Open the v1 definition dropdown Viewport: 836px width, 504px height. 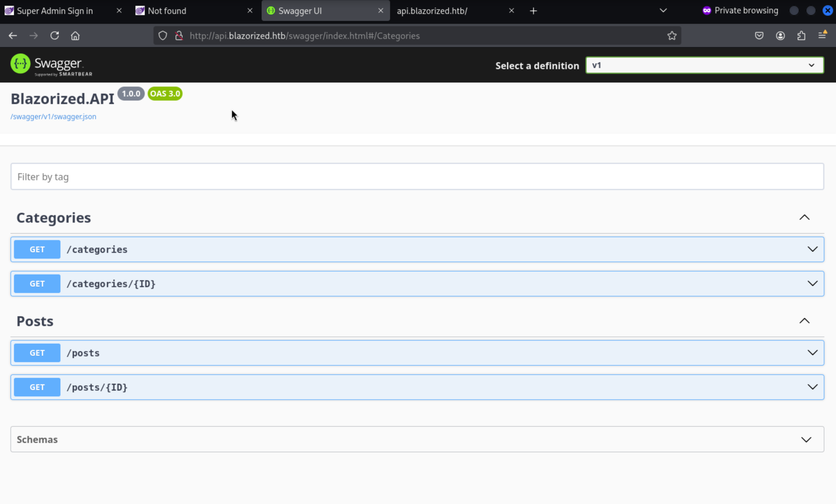[705, 65]
